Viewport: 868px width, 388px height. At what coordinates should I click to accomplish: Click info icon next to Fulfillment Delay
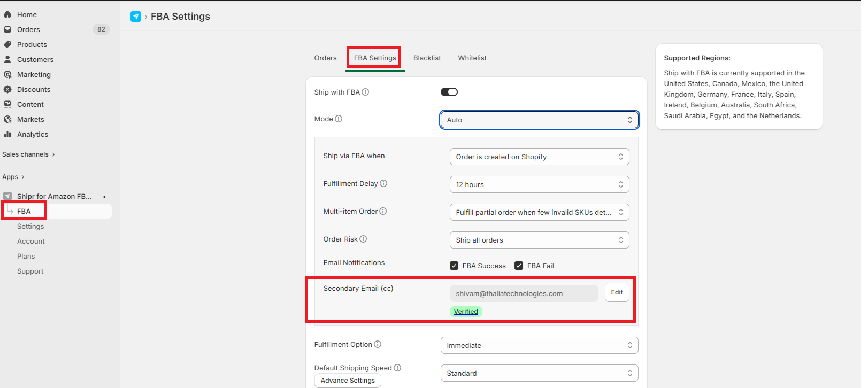pyautogui.click(x=383, y=183)
